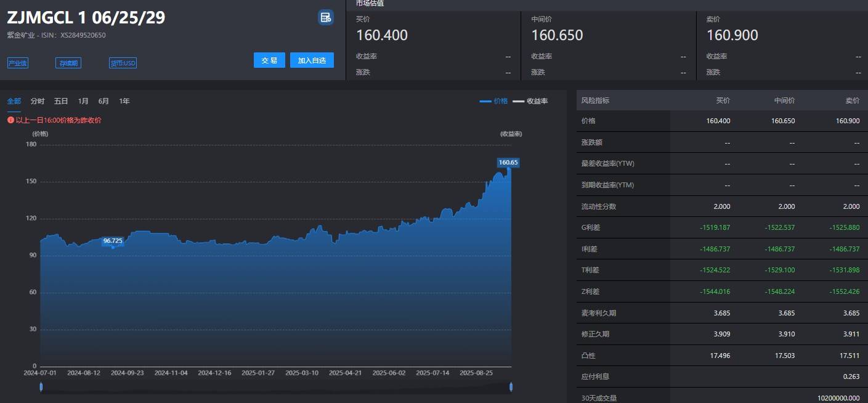Click the left chart range slider handle
The width and height of the screenshot is (868, 403).
click(x=40, y=386)
